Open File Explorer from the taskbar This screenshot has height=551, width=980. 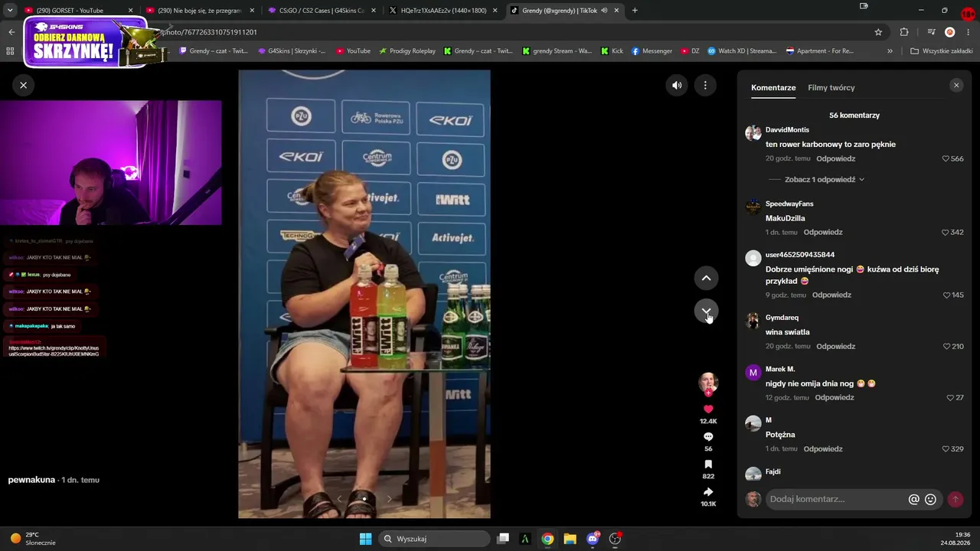570,539
